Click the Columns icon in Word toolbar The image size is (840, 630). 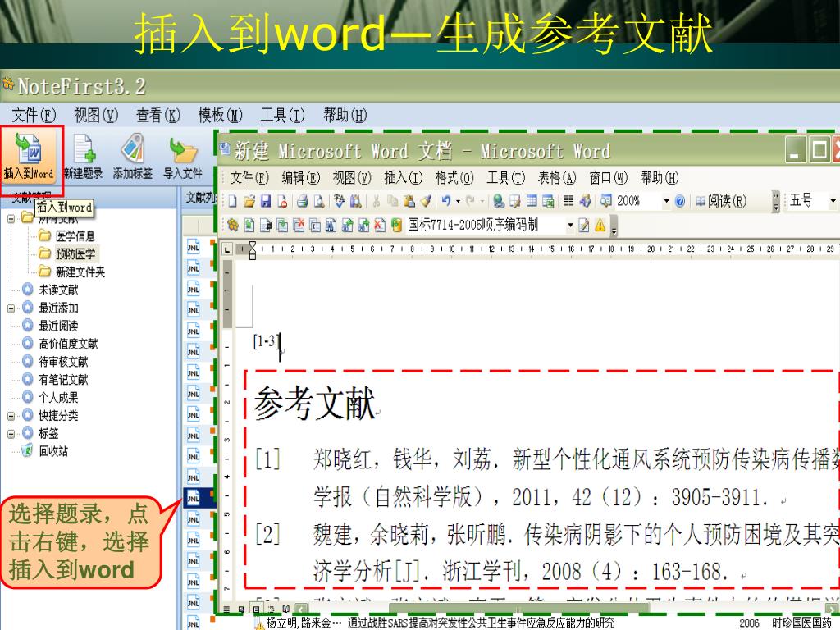point(568,201)
